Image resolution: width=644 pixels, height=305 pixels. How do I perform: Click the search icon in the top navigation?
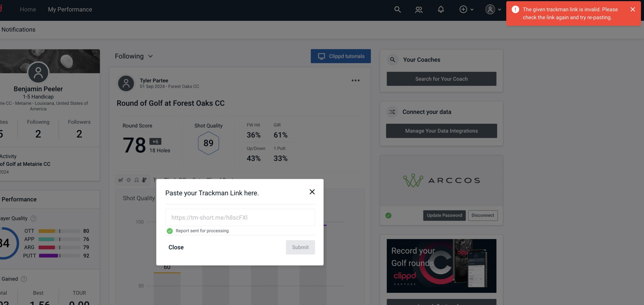tap(397, 9)
